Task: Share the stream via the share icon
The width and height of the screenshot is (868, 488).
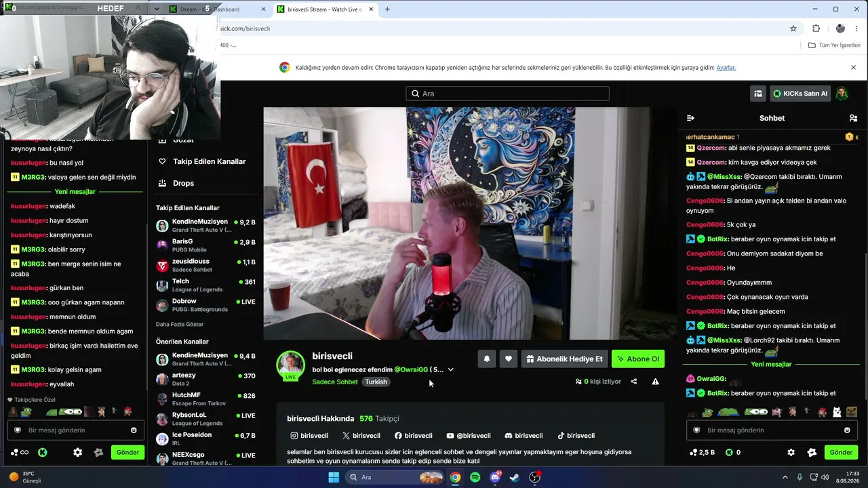Action: click(x=633, y=382)
